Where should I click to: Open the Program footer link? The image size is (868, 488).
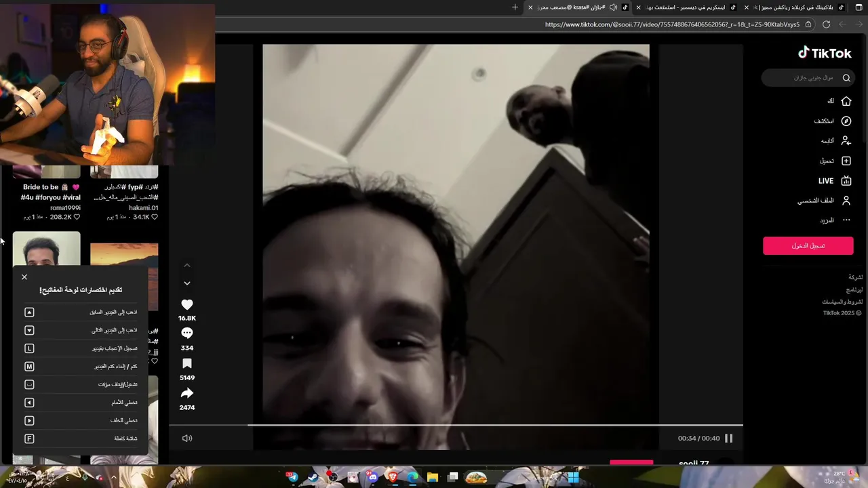point(856,289)
